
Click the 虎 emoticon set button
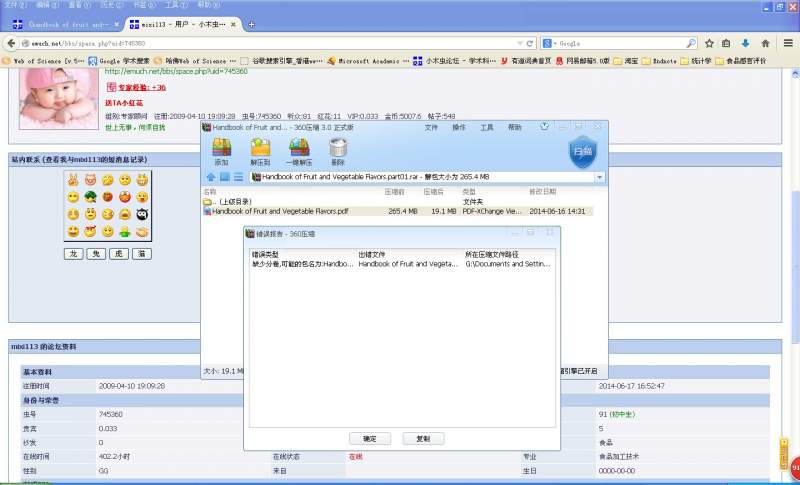tap(118, 254)
